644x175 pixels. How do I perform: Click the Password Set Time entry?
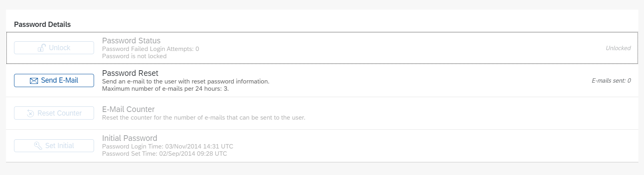[x=165, y=154]
